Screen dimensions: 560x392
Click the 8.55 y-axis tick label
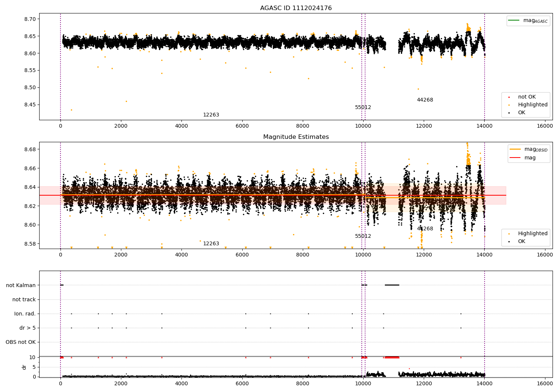30,71
